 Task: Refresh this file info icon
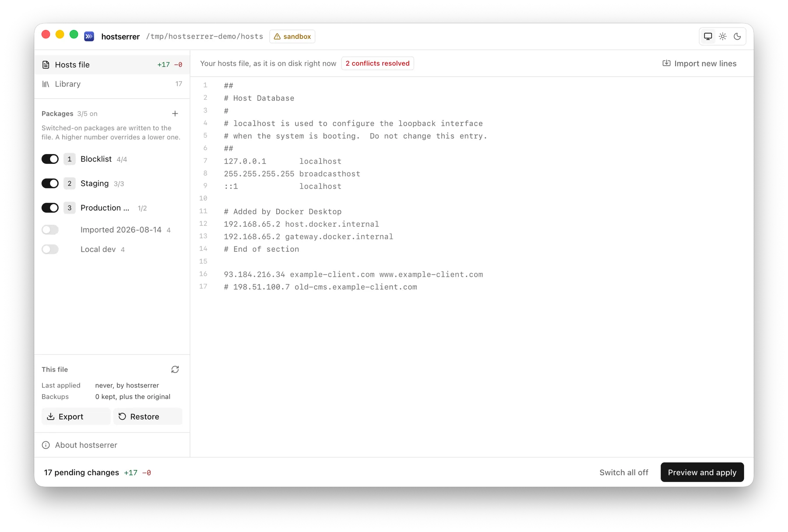[175, 370]
